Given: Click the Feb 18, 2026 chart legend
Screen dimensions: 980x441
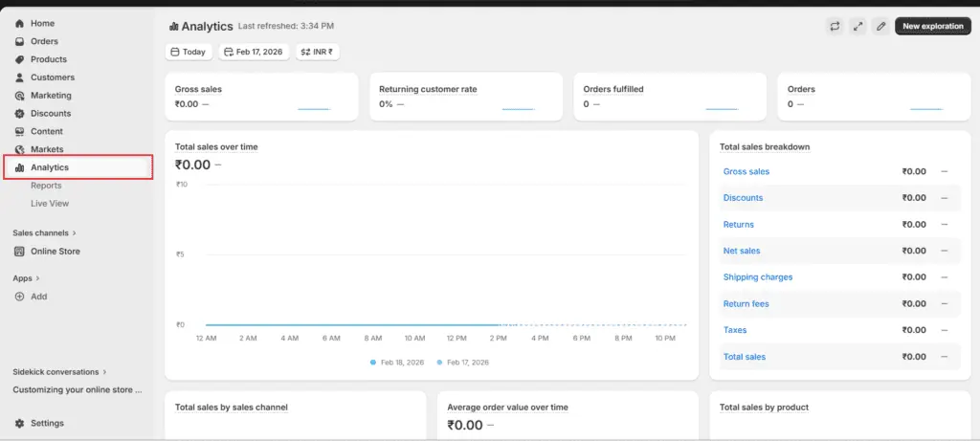Looking at the screenshot, I should [397, 363].
